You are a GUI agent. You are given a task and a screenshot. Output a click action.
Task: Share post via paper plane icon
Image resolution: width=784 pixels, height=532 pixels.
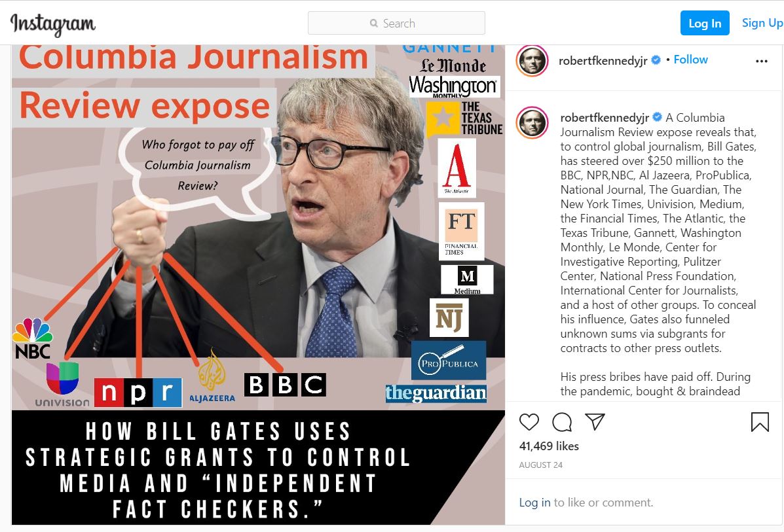595,421
